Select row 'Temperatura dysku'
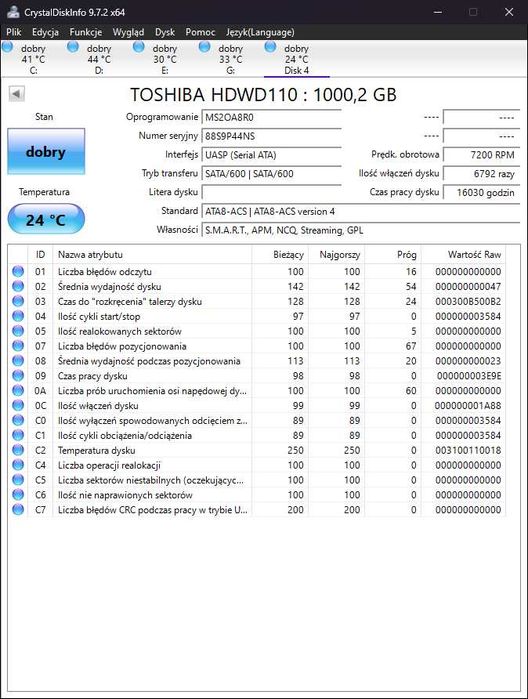 [257, 450]
